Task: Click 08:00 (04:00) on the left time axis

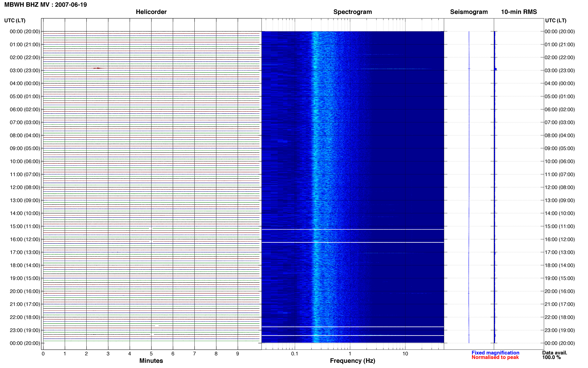Action: (x=25, y=135)
